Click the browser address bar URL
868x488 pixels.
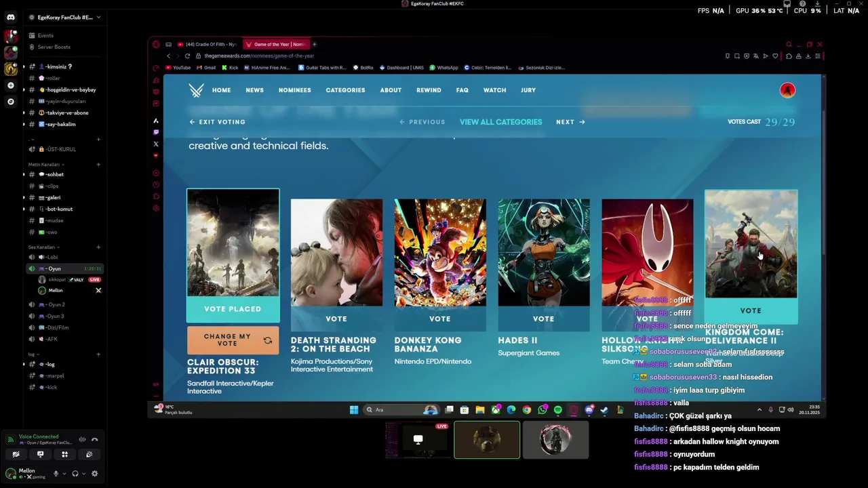click(x=259, y=56)
